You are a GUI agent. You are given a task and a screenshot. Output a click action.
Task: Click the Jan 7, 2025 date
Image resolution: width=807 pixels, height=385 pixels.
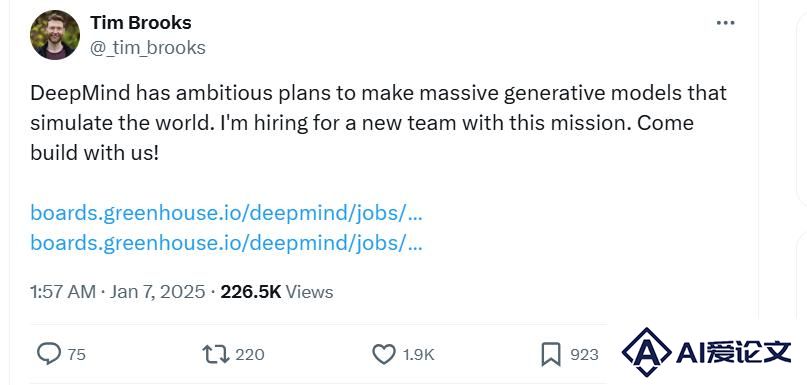point(157,292)
